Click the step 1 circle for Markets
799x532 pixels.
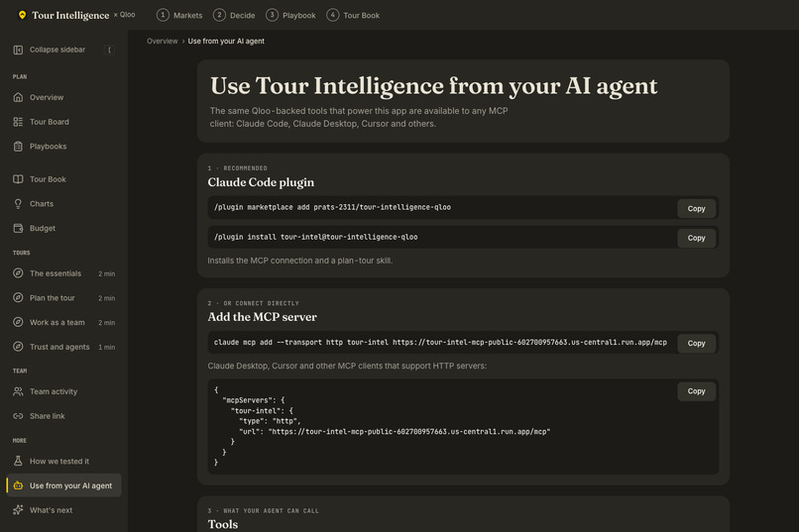[x=163, y=15]
